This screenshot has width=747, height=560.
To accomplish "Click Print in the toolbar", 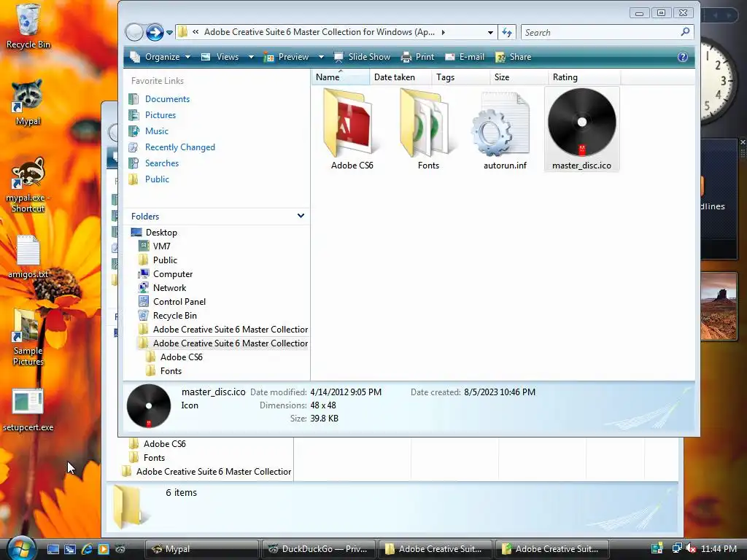I will [x=418, y=57].
